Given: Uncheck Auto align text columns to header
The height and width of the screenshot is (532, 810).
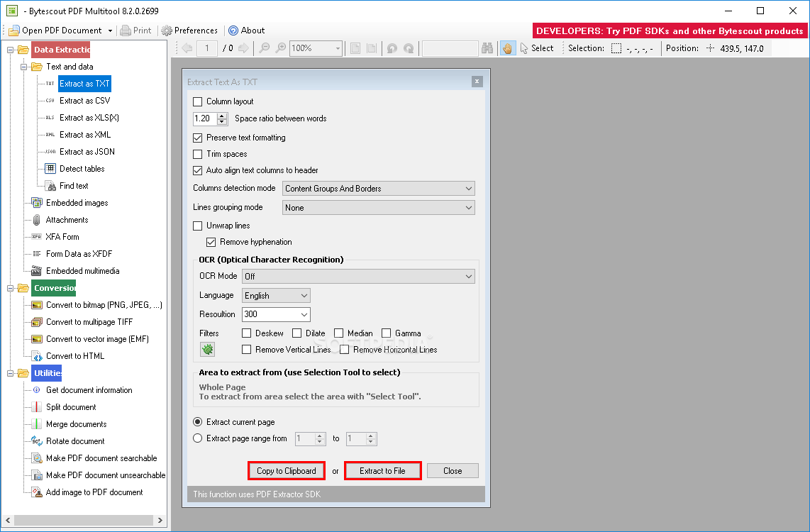Looking at the screenshot, I should coord(197,170).
